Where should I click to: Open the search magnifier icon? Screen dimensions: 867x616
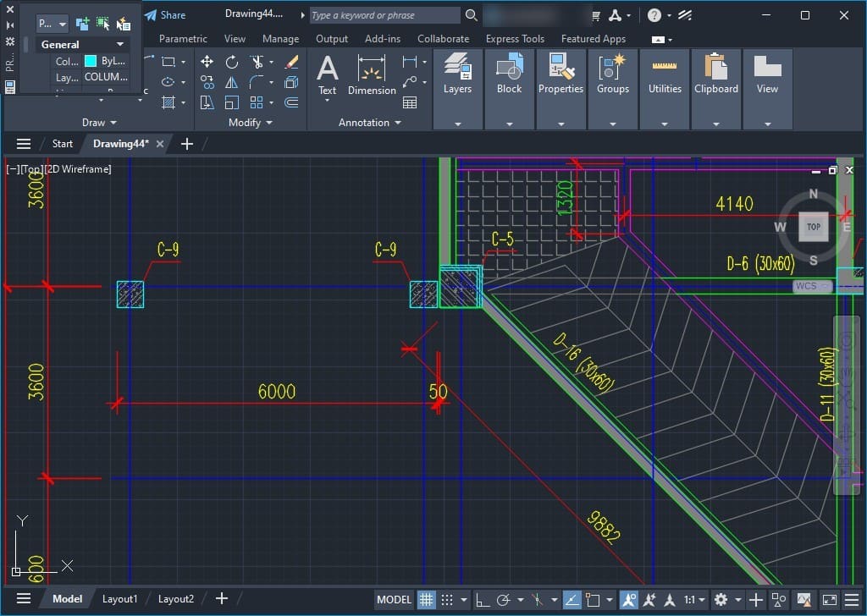[471, 15]
